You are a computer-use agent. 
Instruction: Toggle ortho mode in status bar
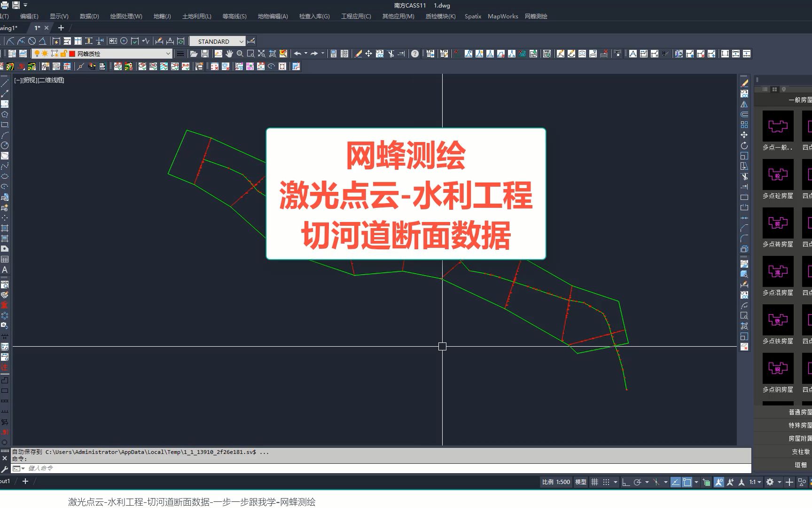pos(626,482)
